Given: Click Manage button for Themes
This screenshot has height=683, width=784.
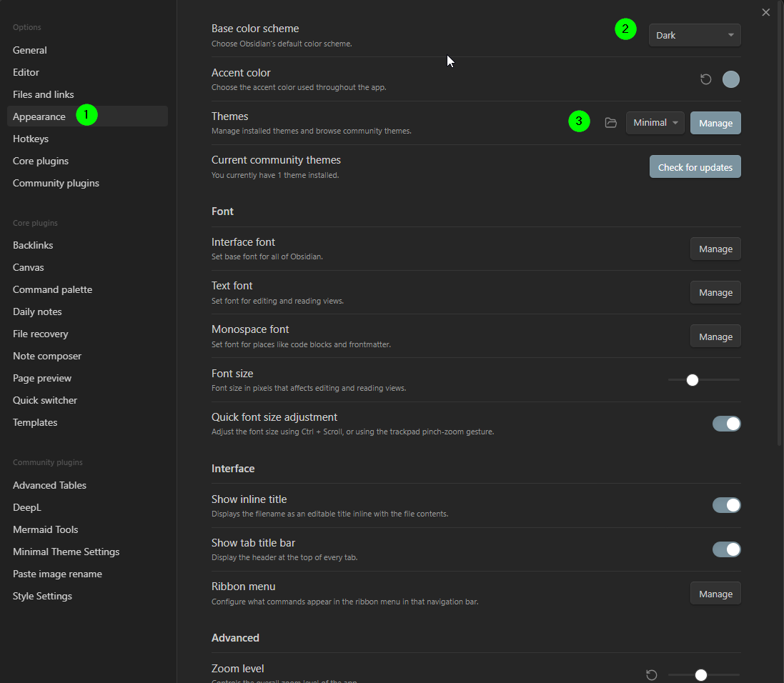Looking at the screenshot, I should 715,123.
